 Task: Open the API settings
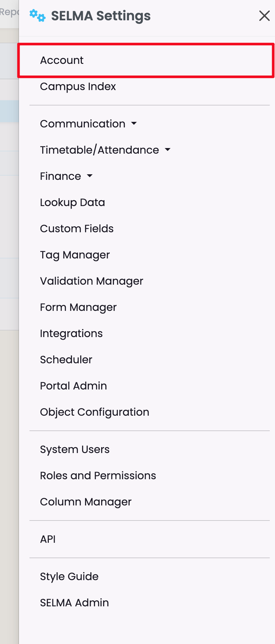(x=48, y=539)
